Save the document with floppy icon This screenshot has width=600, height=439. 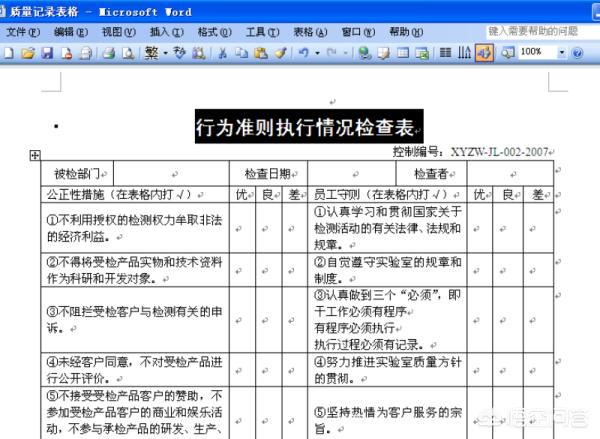(47, 53)
